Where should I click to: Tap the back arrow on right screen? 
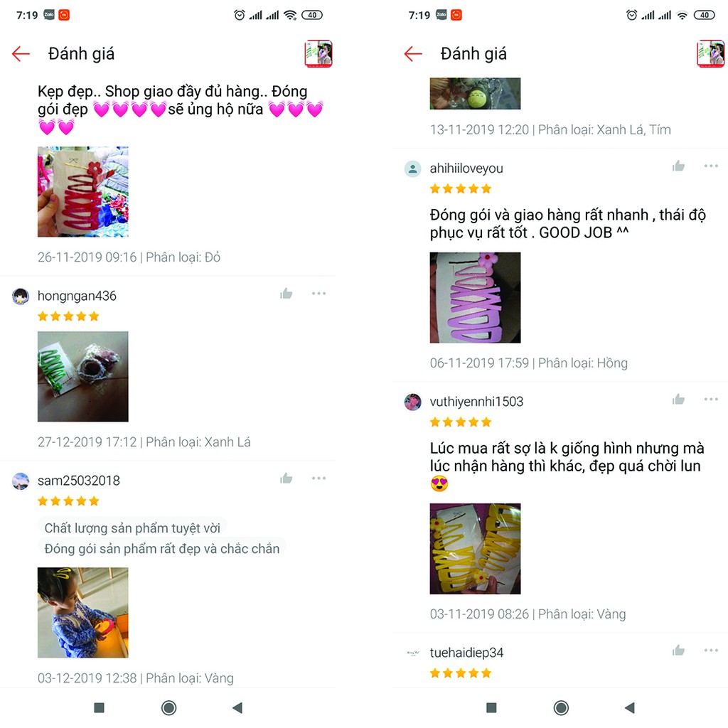pos(413,54)
